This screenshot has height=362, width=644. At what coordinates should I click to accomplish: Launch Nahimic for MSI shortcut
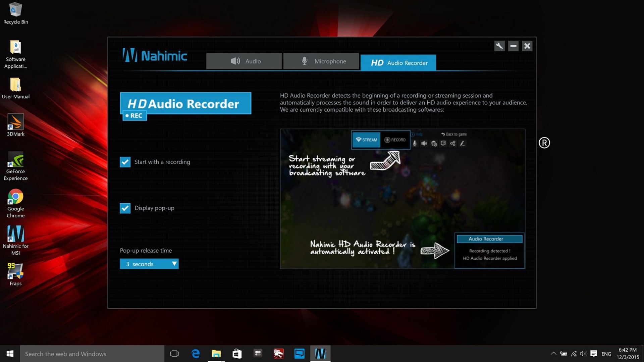pos(15,241)
